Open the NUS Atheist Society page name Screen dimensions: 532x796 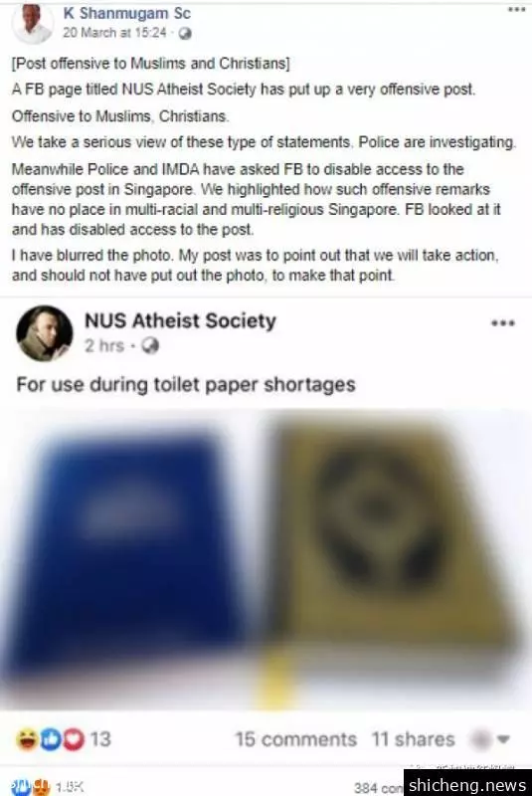click(181, 320)
